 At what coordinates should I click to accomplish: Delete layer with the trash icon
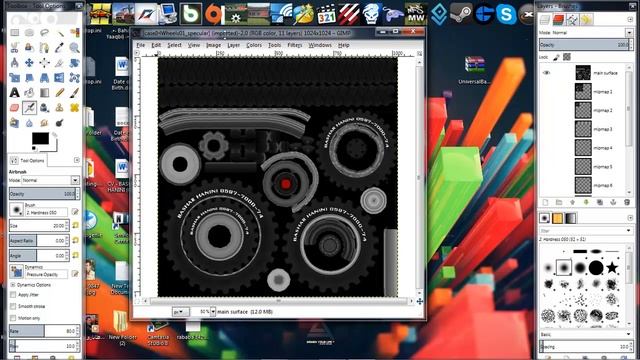tap(627, 202)
